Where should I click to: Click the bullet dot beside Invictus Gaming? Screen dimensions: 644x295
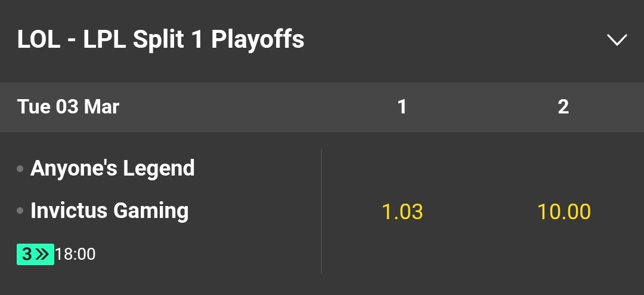click(20, 211)
